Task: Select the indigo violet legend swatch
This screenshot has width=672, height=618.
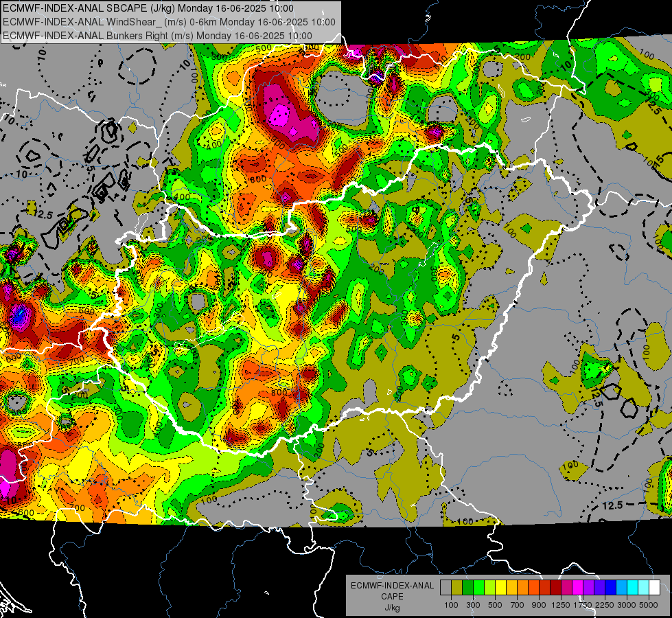Action: [x=599, y=588]
